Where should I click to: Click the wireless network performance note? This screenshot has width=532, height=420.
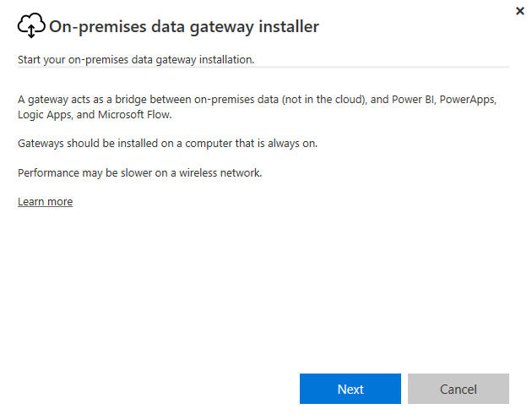tap(140, 173)
